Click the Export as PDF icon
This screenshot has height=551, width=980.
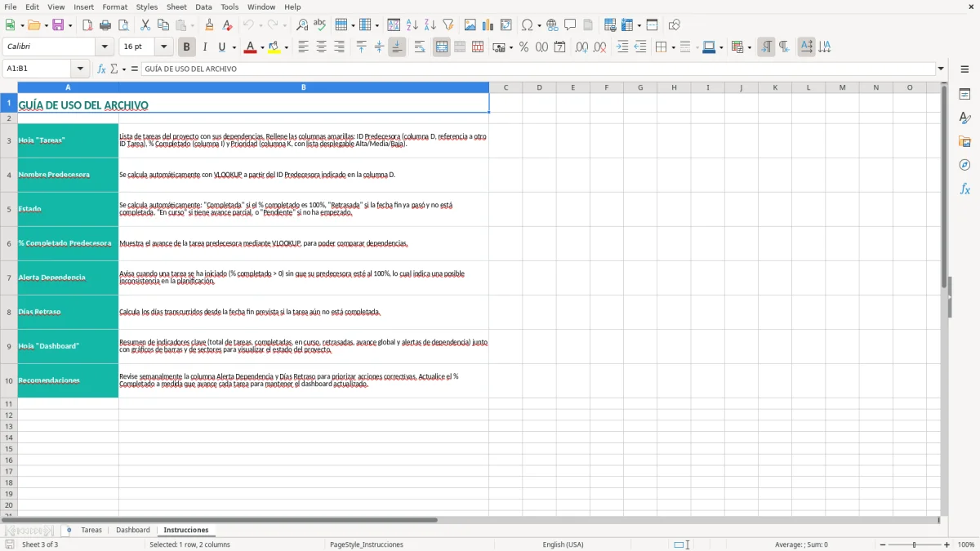[x=87, y=25]
